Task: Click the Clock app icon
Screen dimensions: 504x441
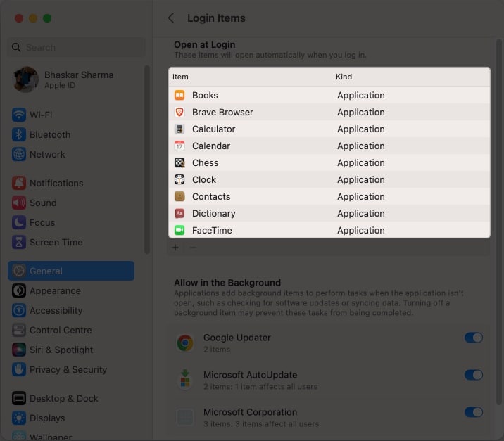Action: click(x=179, y=179)
